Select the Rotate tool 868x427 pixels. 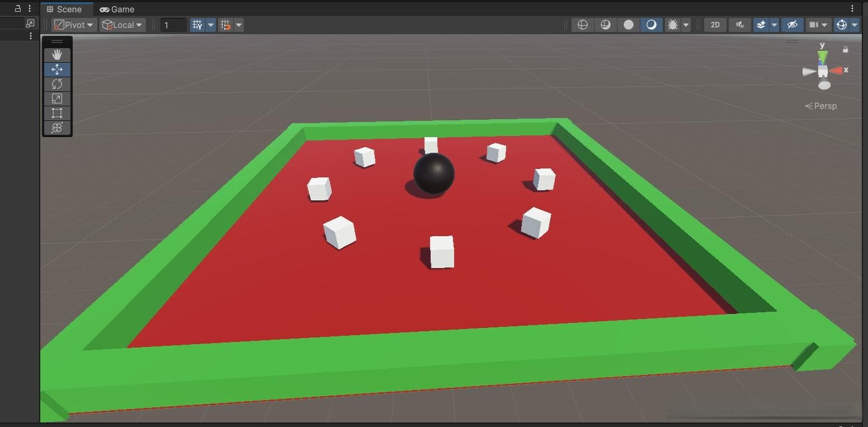coord(57,84)
